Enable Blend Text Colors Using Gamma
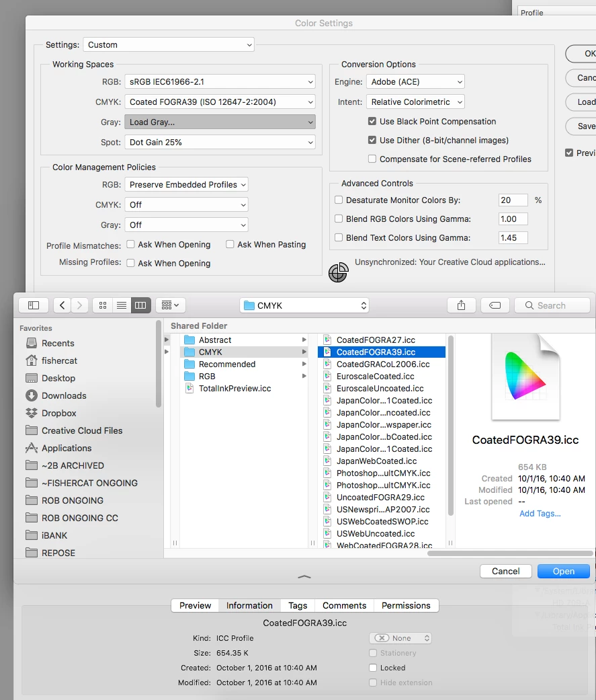 coord(339,237)
